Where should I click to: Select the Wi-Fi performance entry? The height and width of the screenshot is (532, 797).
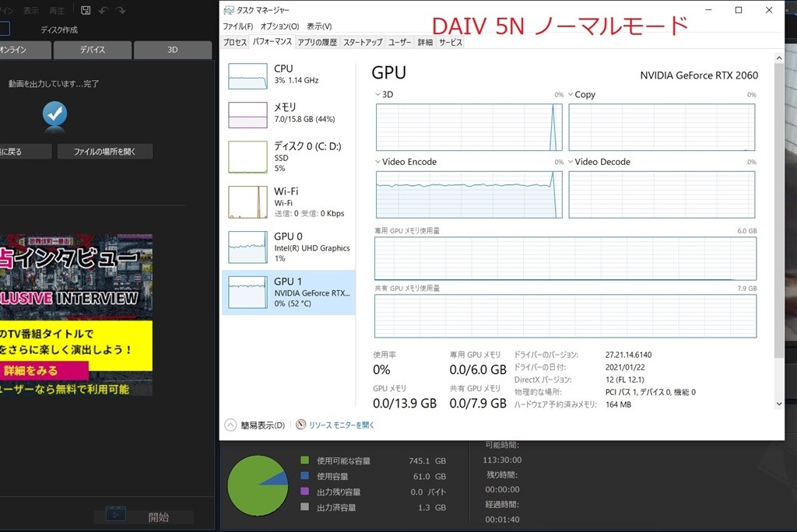tap(289, 201)
